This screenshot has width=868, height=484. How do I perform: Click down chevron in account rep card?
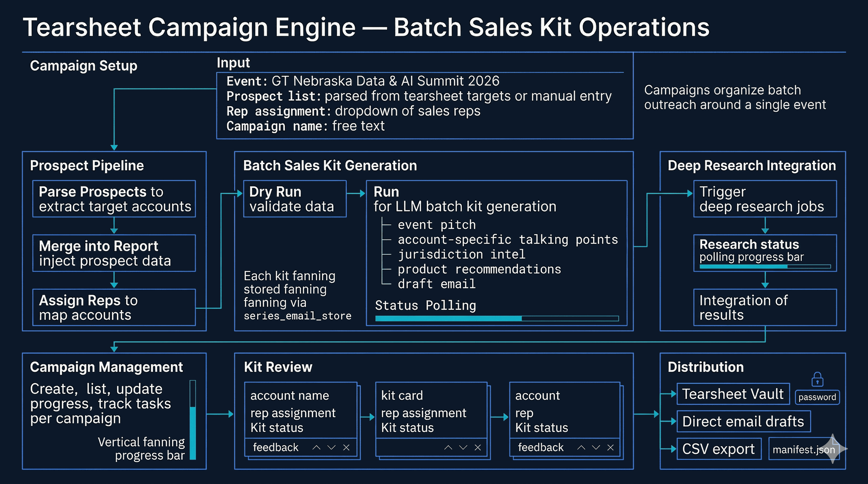pyautogui.click(x=596, y=447)
